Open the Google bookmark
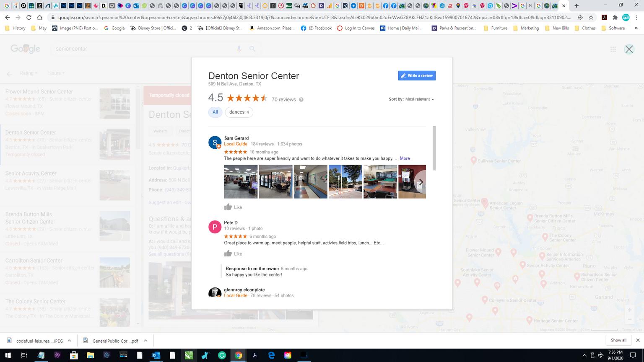This screenshot has height=362, width=644. pyautogui.click(x=114, y=28)
